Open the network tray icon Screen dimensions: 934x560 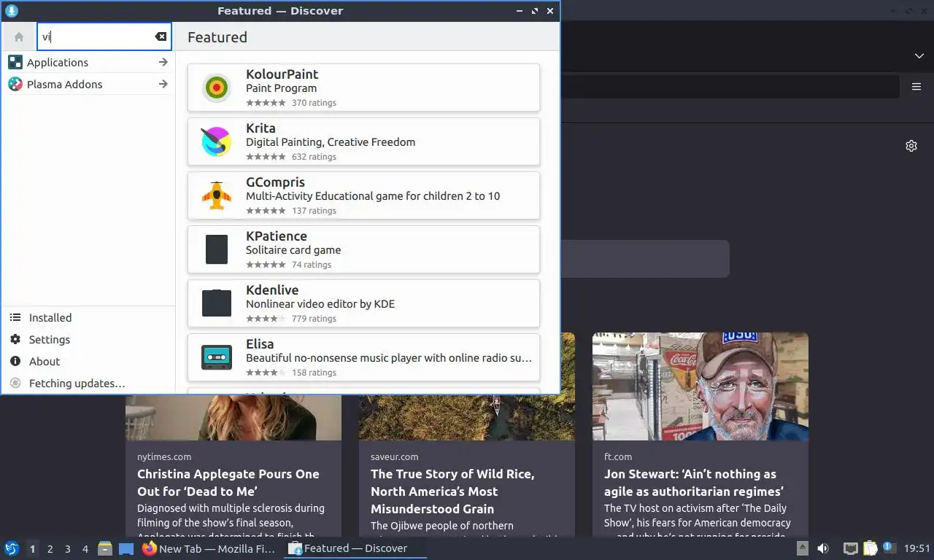tap(850, 548)
